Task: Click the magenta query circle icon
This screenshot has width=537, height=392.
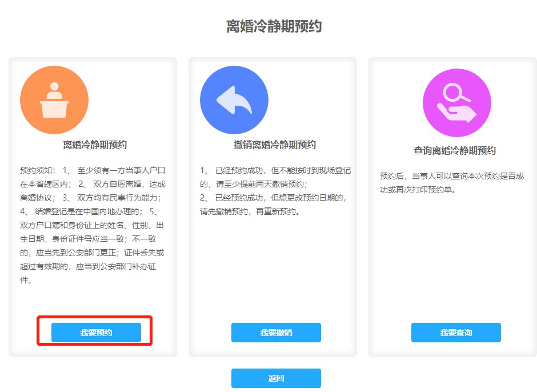Action: (x=457, y=103)
